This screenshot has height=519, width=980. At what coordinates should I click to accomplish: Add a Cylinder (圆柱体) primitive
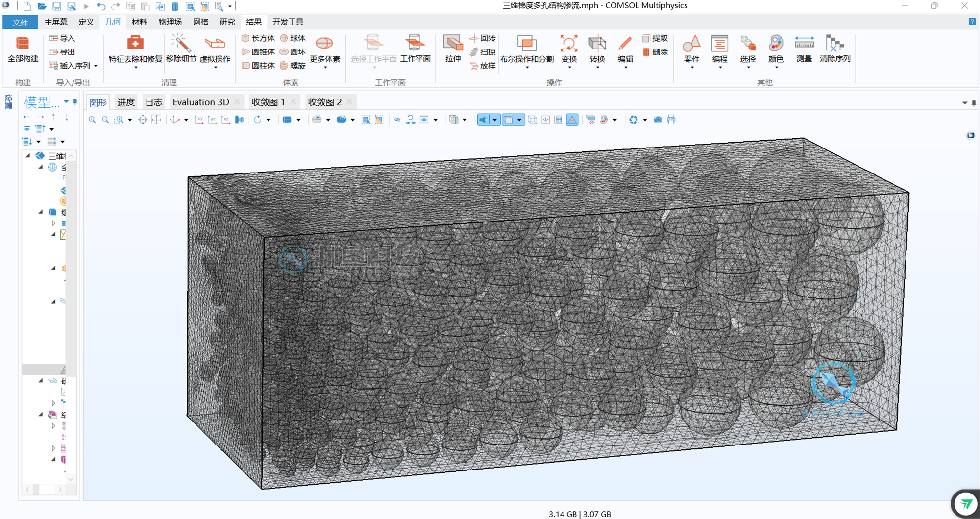258,66
